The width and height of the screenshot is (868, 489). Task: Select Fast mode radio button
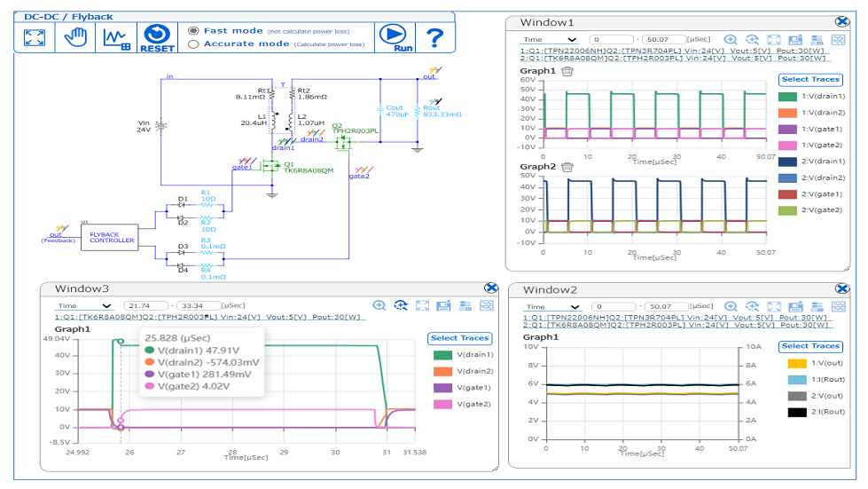tap(193, 31)
